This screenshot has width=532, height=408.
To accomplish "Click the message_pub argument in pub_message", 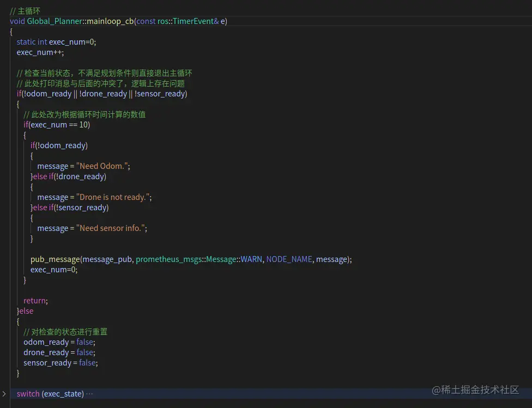I will [x=107, y=259].
